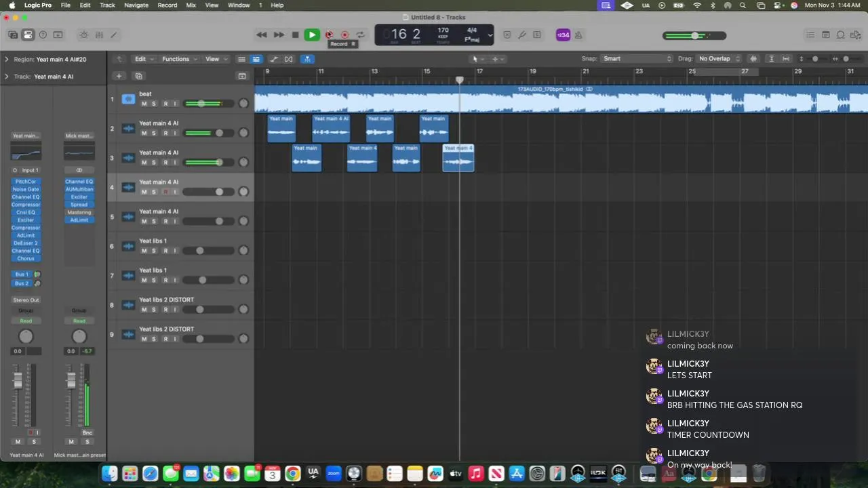
Task: Toggle input monitoring on Yeat libs 2 DISTORT track 9
Action: tap(175, 339)
